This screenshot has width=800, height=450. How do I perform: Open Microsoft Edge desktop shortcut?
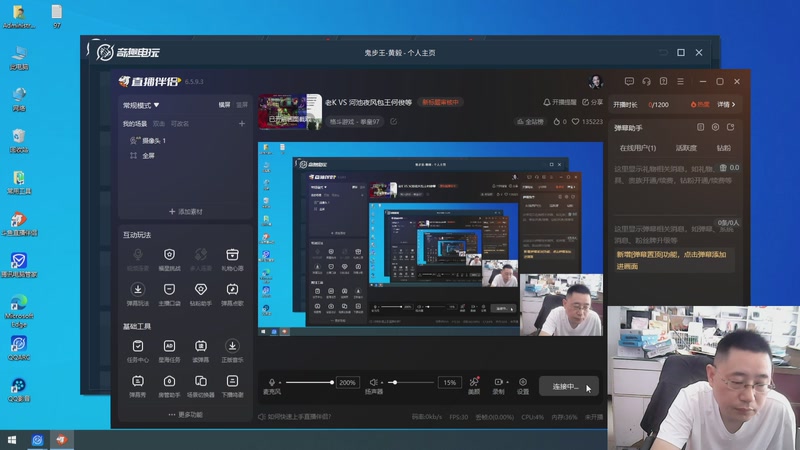(x=19, y=310)
